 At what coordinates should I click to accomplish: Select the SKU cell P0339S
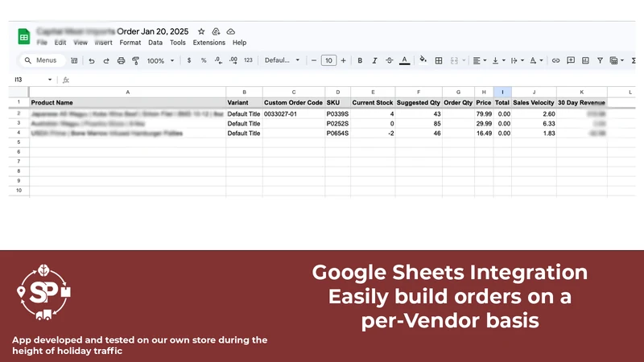[337, 113]
